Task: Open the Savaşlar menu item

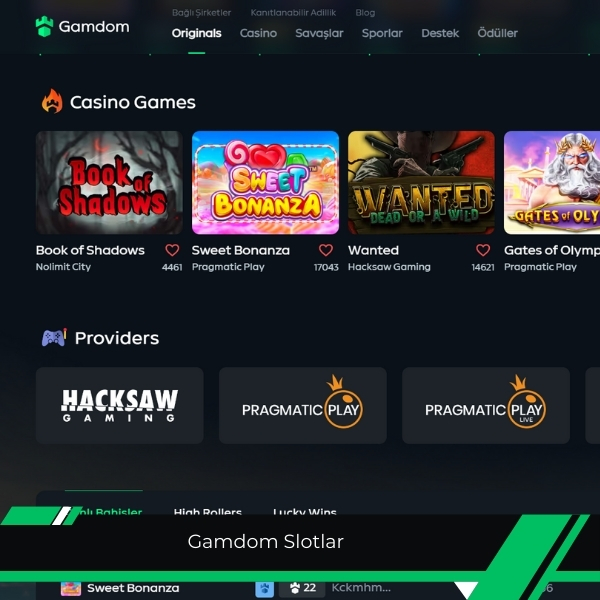Action: click(x=319, y=33)
